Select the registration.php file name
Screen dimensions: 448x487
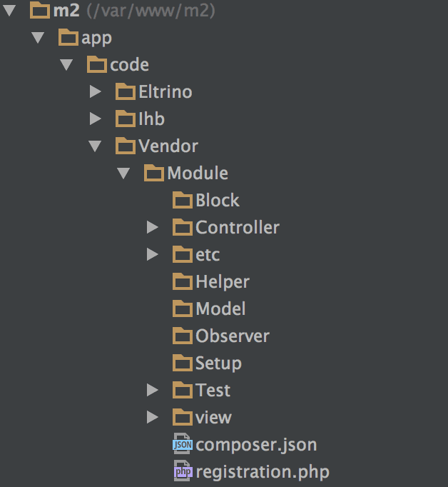(262, 471)
